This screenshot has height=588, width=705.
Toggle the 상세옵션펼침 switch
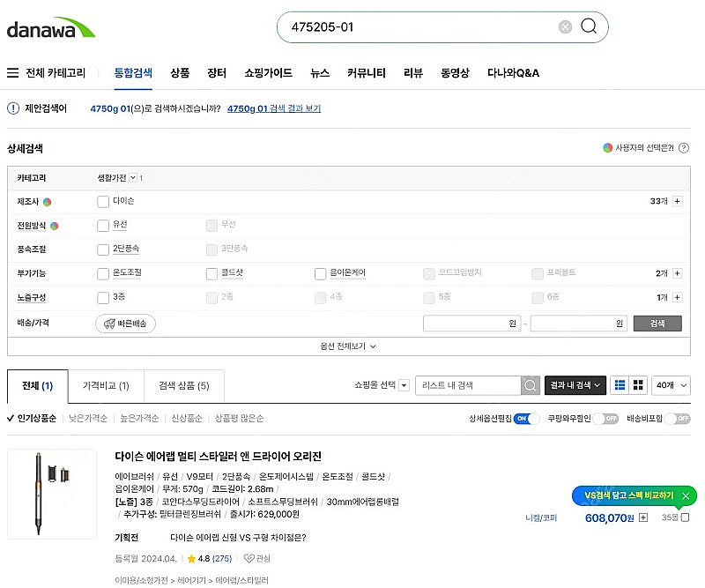[526, 419]
